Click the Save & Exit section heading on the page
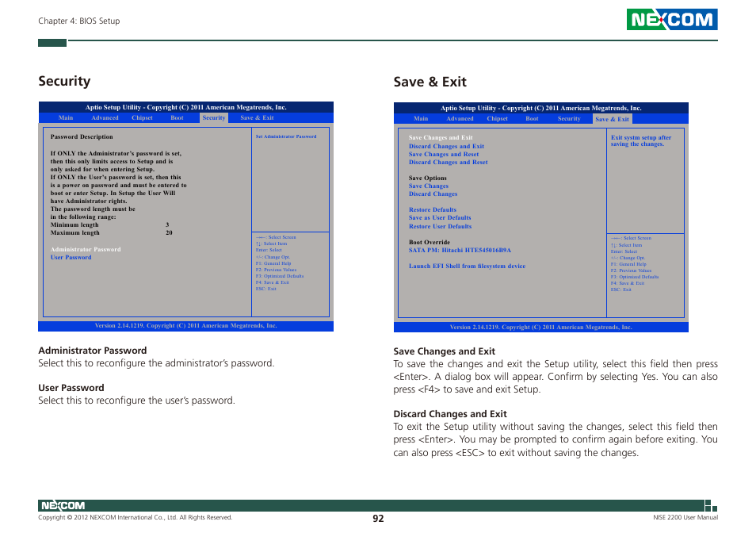The width and height of the screenshot is (756, 533). click(430, 82)
